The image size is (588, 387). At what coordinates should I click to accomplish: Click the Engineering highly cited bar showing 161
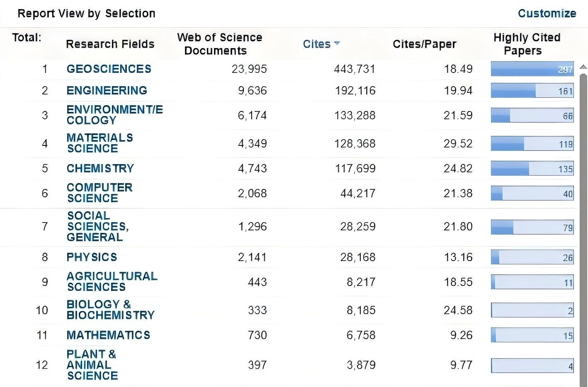coord(532,90)
